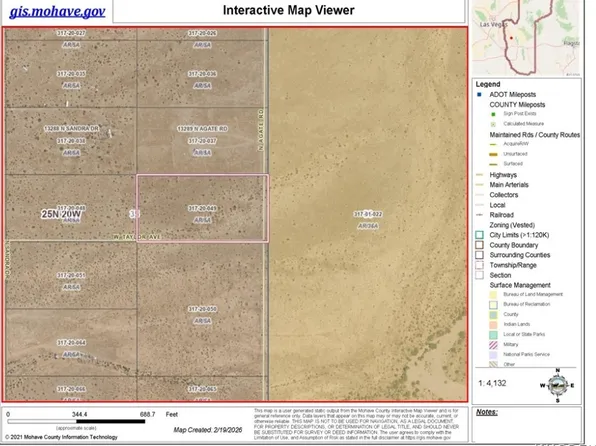Click the Main Arterials line symbol
The width and height of the screenshot is (596, 446).
coord(479,185)
